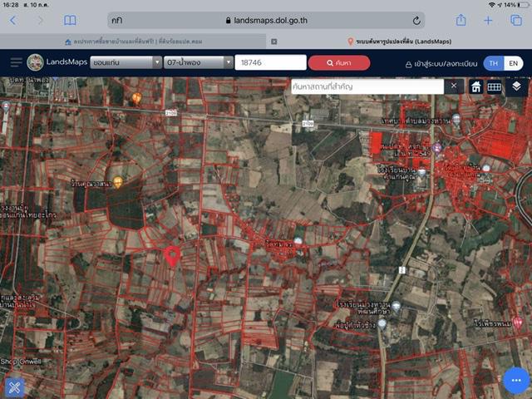Clear the place search with X button
This screenshot has height=399, width=532.
coord(454,86)
